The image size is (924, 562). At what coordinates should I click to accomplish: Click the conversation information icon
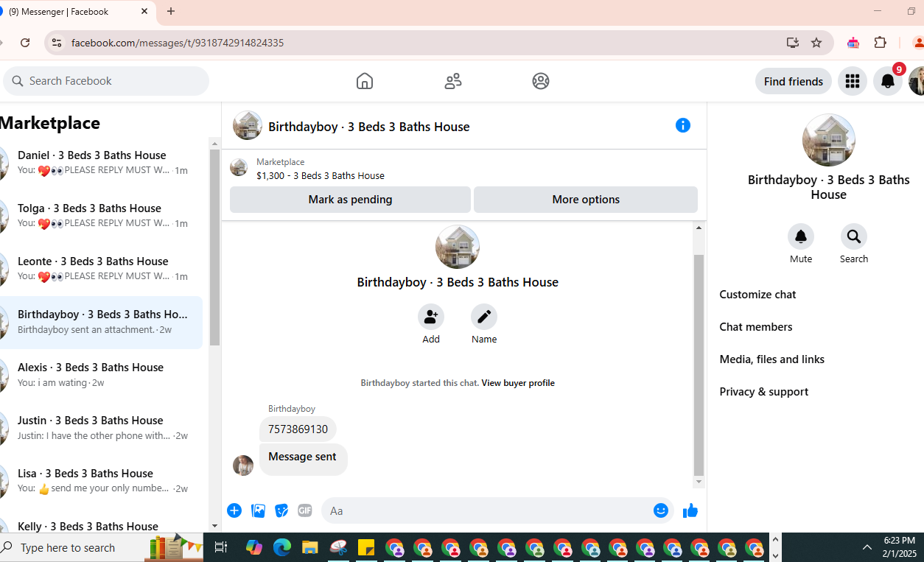coord(683,125)
